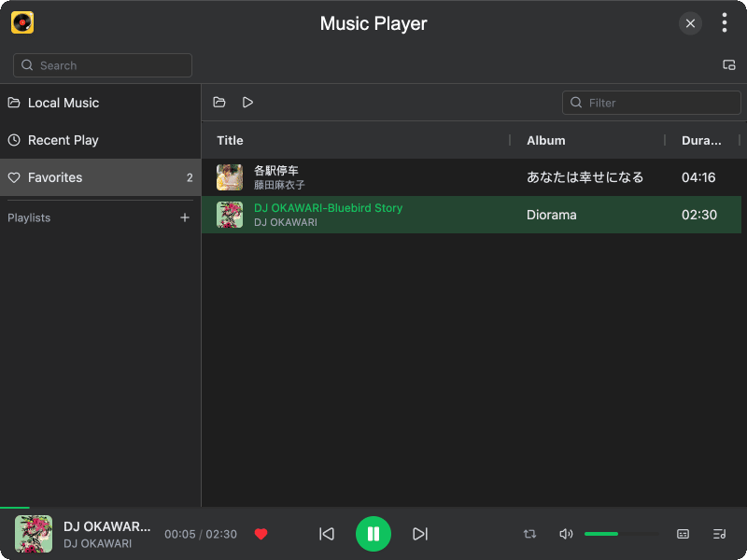This screenshot has width=747, height=560.
Task: Close the Music Player window
Action: click(690, 23)
